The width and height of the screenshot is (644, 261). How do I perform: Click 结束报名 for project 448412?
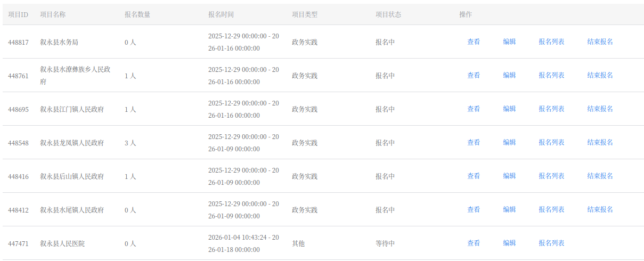tap(600, 209)
